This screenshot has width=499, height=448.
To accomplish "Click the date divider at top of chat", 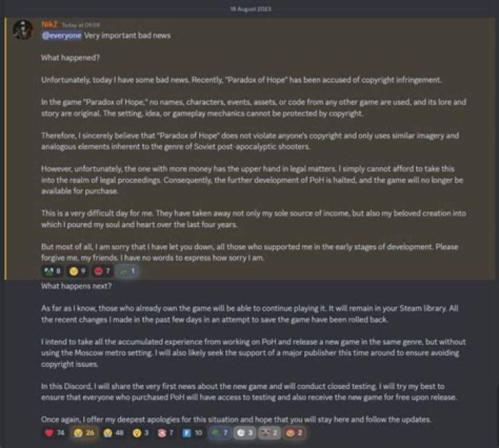I will [250, 9].
